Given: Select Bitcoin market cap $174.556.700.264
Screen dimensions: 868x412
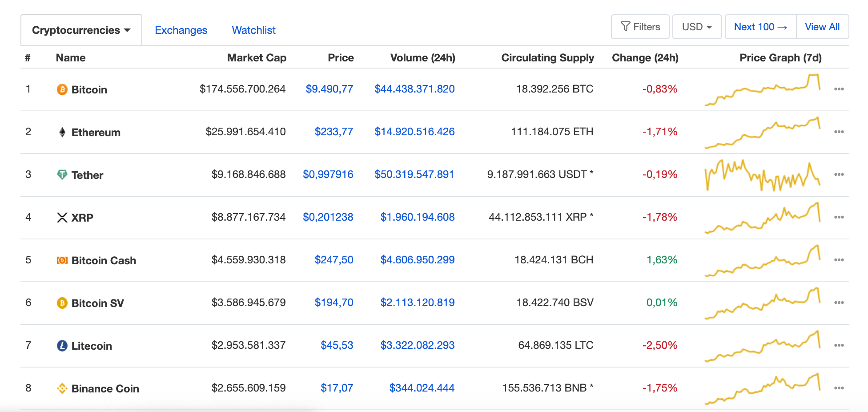Looking at the screenshot, I should pos(242,89).
